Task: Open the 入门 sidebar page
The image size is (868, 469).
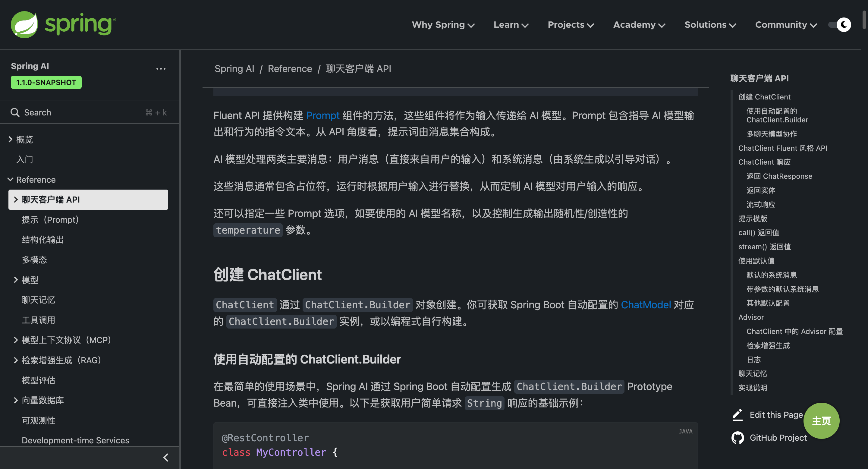Action: (x=25, y=159)
